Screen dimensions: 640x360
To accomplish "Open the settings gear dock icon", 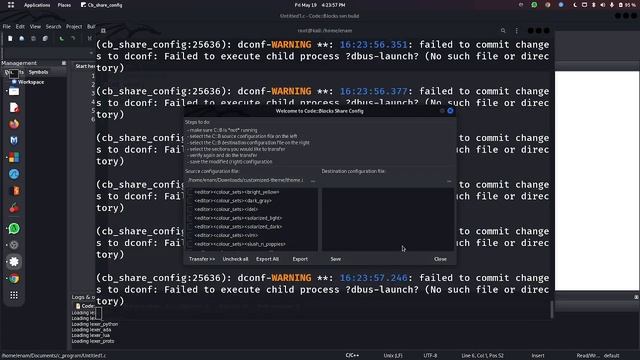I will click(14, 262).
